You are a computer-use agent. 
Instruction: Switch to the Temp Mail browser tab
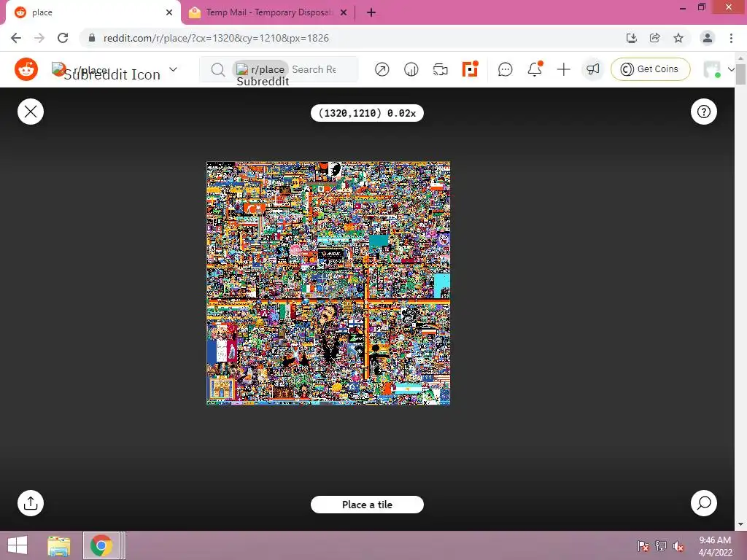point(268,12)
